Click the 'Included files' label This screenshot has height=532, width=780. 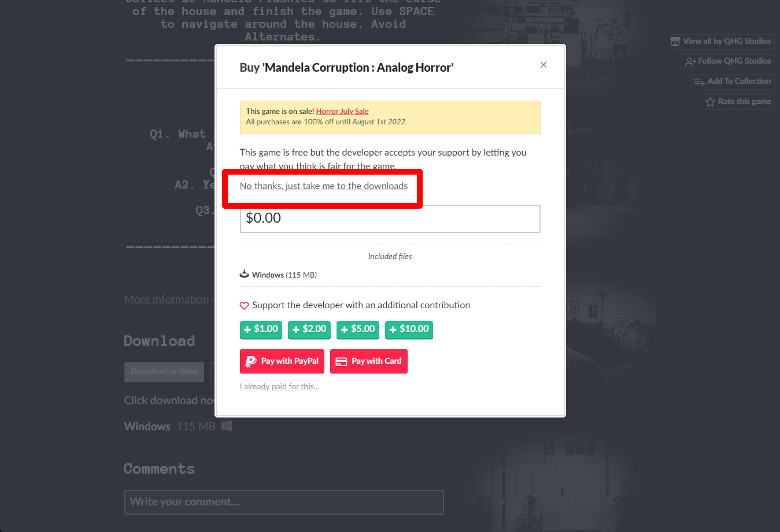click(390, 256)
